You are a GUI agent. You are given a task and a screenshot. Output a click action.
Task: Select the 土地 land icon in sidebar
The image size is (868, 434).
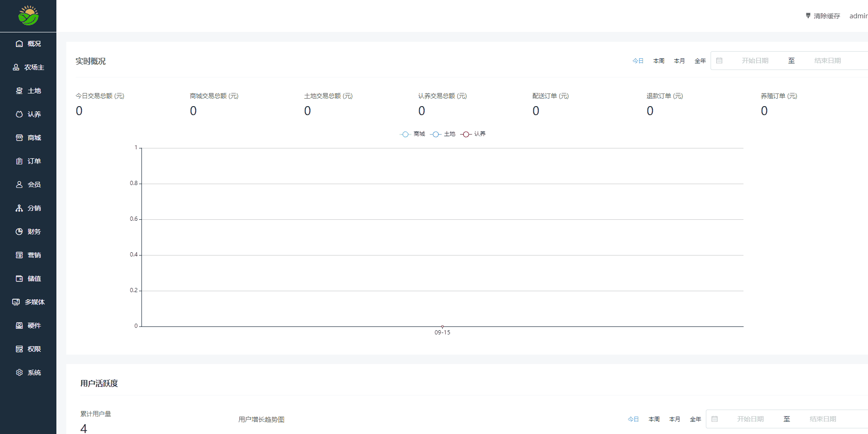tap(19, 91)
